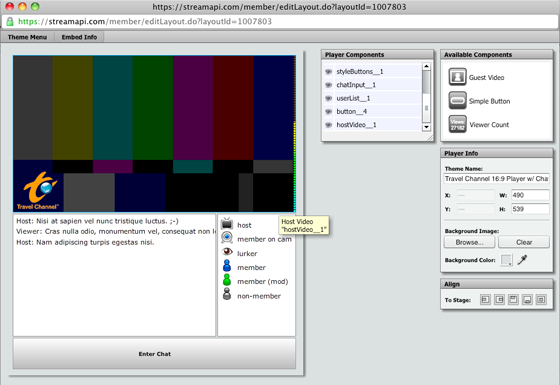
Task: Toggle visibility of hostVideo__1
Action: click(329, 125)
